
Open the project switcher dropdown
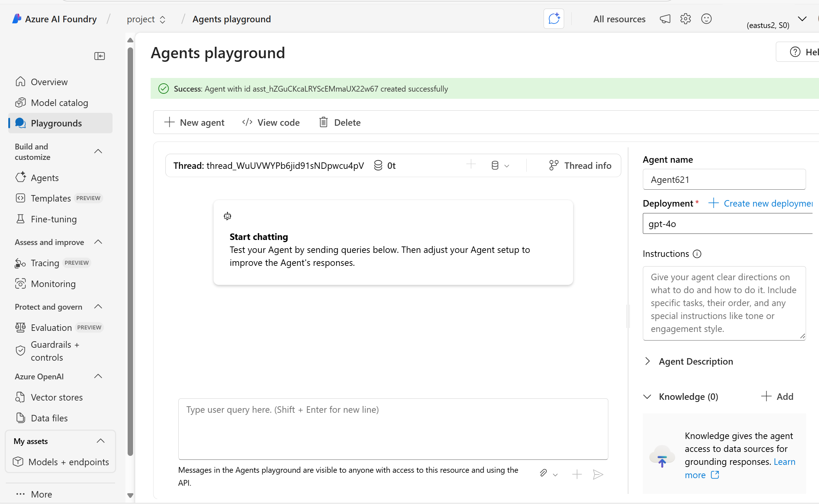tap(146, 19)
